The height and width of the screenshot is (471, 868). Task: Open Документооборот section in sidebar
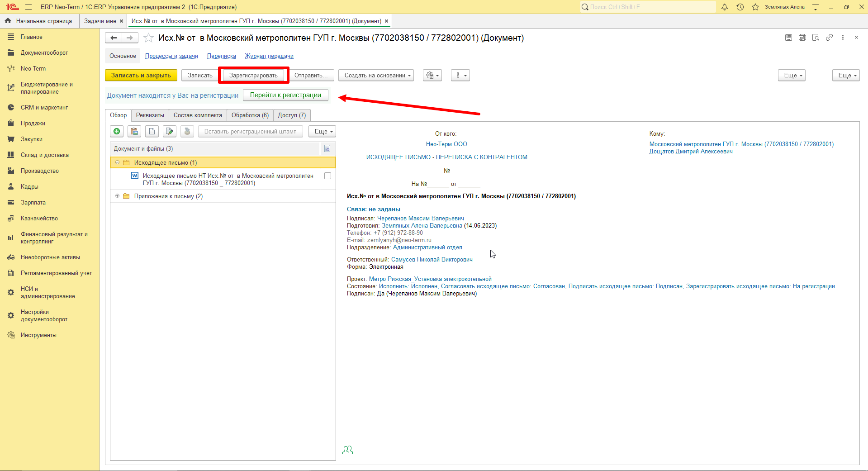click(x=44, y=53)
